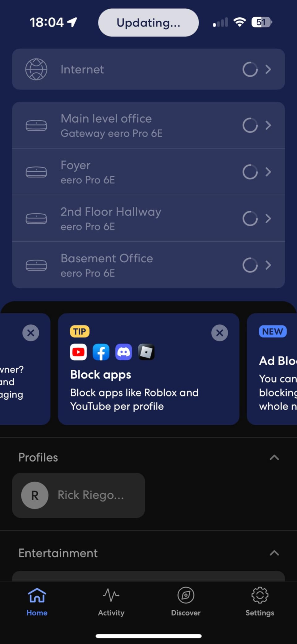
Task: Dismiss the Block apps tip card
Action: pos(220,333)
